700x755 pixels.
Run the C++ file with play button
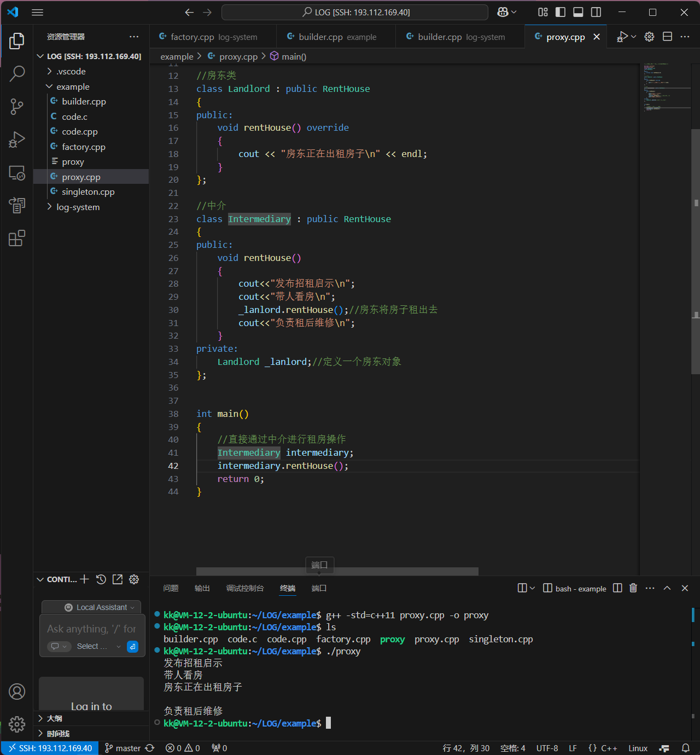622,37
